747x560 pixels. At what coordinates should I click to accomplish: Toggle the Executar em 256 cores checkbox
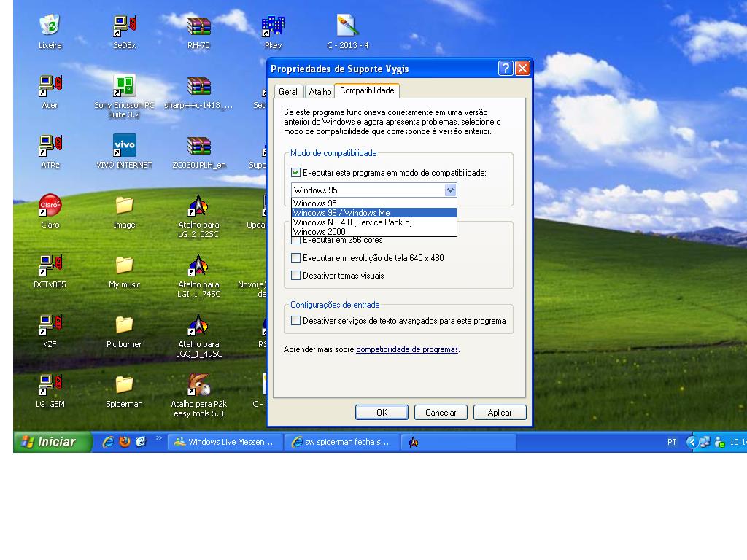[x=296, y=241]
